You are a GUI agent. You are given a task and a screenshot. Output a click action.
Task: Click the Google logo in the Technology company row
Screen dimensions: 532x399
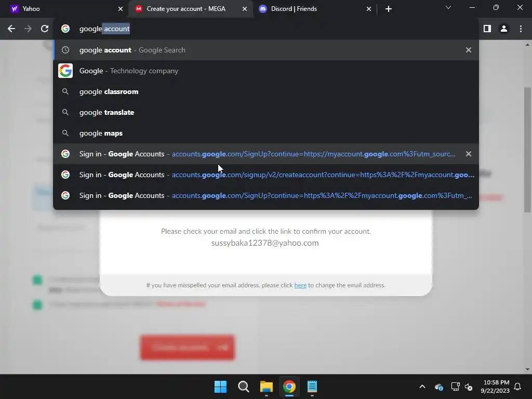(65, 71)
